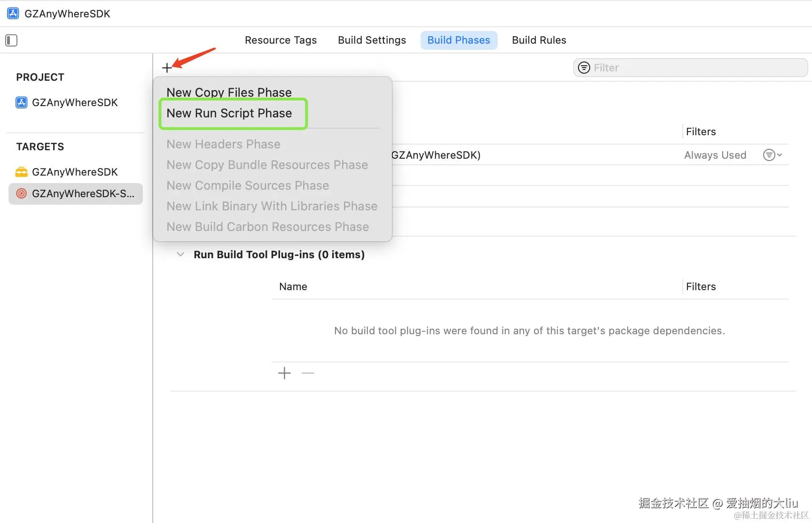Open the Build Rules tab
Viewport: 812px width, 523px height.
coord(539,40)
